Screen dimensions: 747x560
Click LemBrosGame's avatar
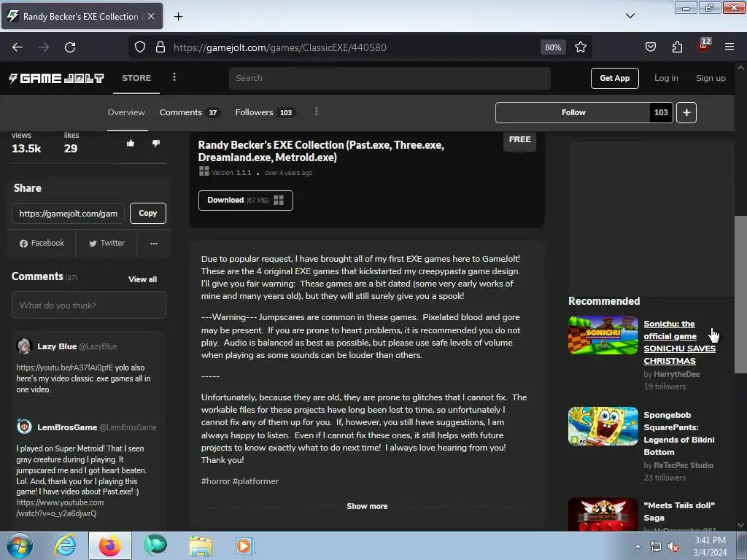[x=24, y=427]
